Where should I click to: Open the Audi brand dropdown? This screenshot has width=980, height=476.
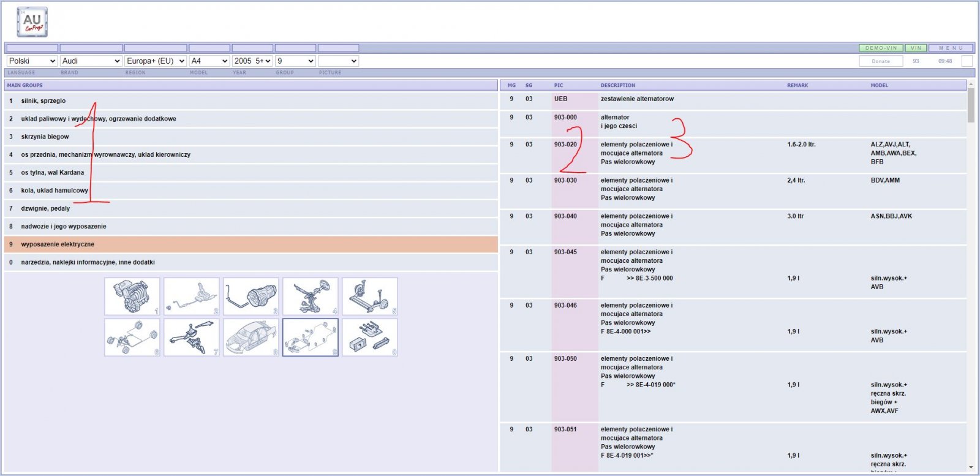[x=91, y=61]
